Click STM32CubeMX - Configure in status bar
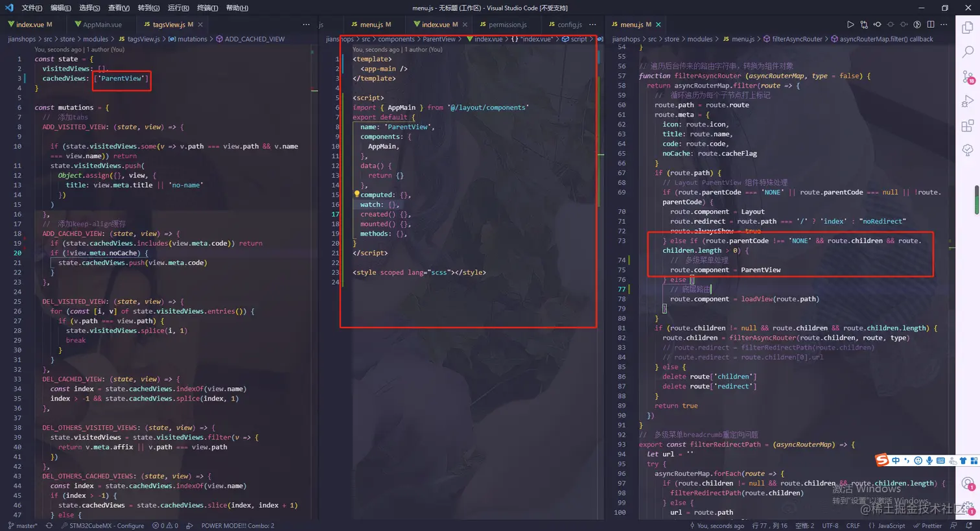Screen dimensions: 980x531 point(102,526)
